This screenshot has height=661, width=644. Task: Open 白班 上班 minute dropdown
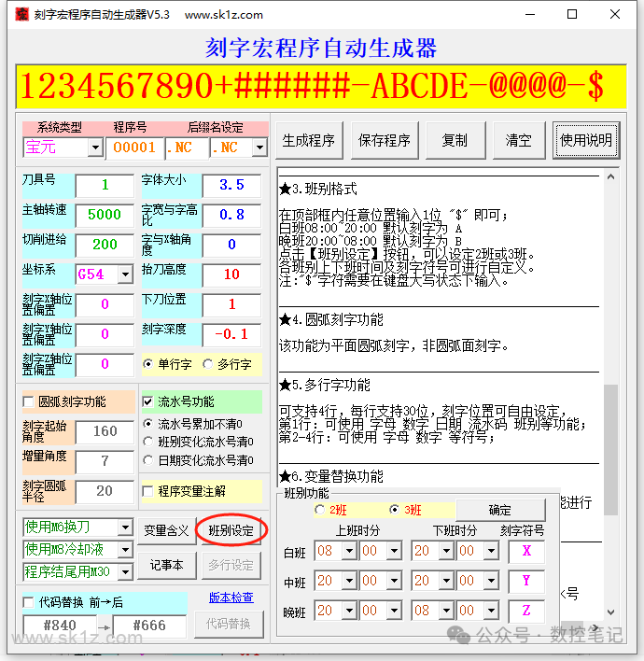coord(394,551)
